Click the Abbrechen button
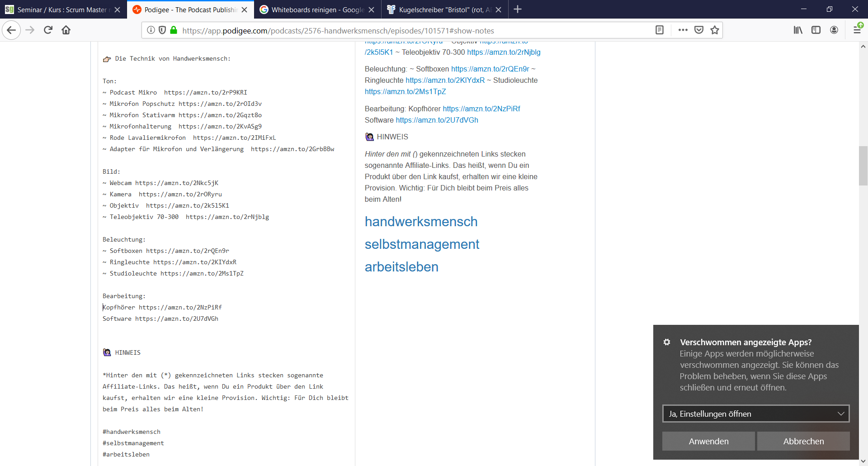Image resolution: width=868 pixels, height=466 pixels. 803,441
